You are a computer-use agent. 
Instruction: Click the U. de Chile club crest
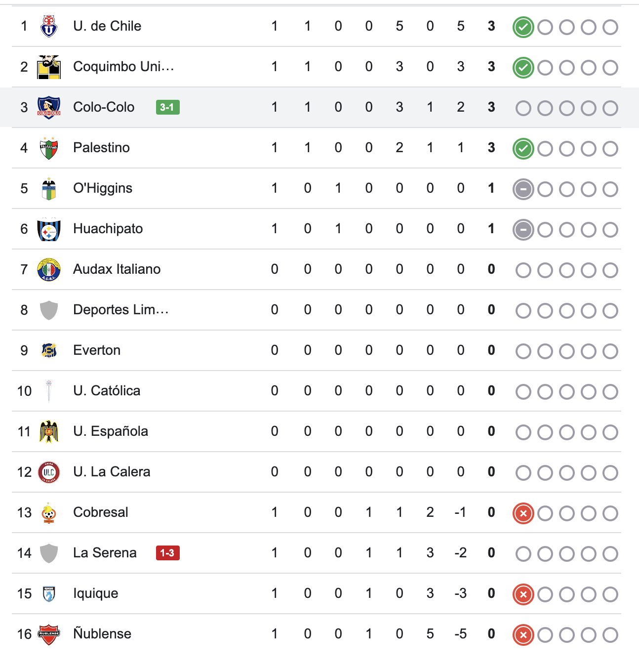(49, 27)
